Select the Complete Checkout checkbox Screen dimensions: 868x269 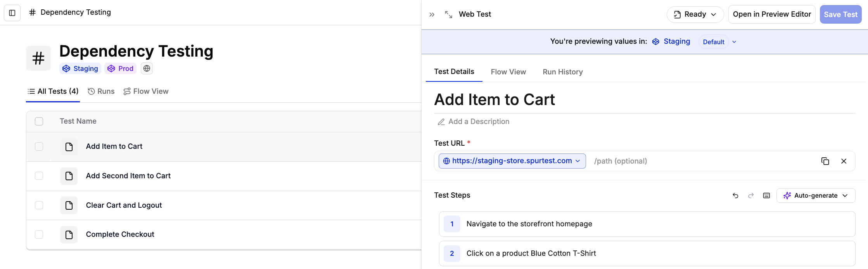(39, 235)
